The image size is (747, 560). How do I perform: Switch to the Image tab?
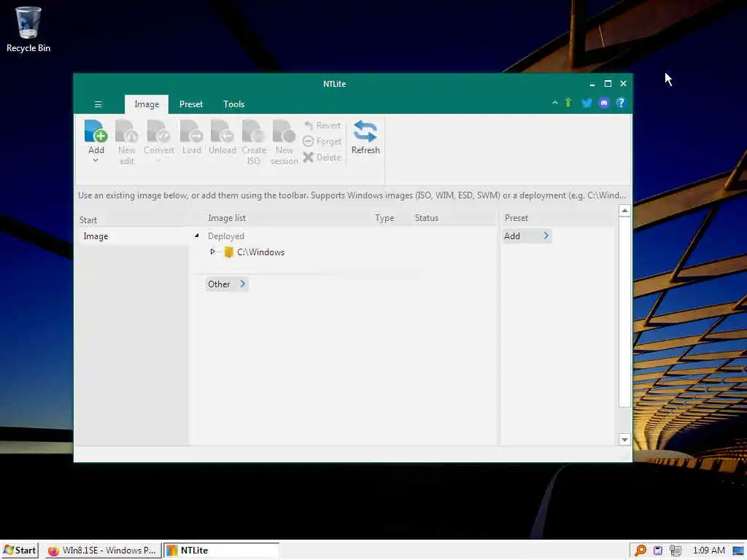click(147, 104)
